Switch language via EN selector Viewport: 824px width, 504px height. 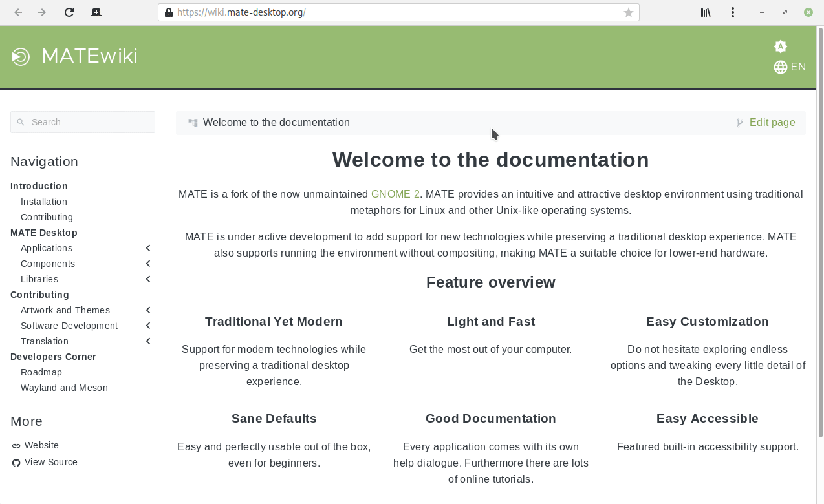pos(798,67)
